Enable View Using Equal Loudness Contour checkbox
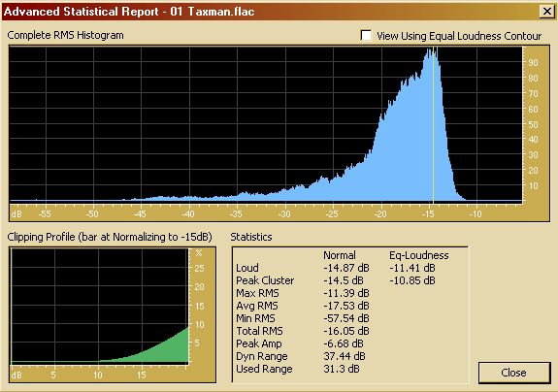This screenshot has width=558, height=392. point(366,36)
